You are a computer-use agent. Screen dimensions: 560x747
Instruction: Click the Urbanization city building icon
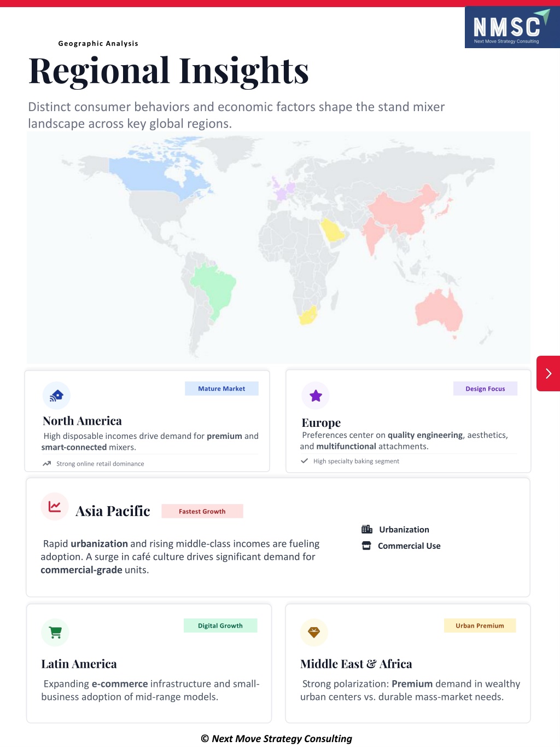[x=367, y=529]
